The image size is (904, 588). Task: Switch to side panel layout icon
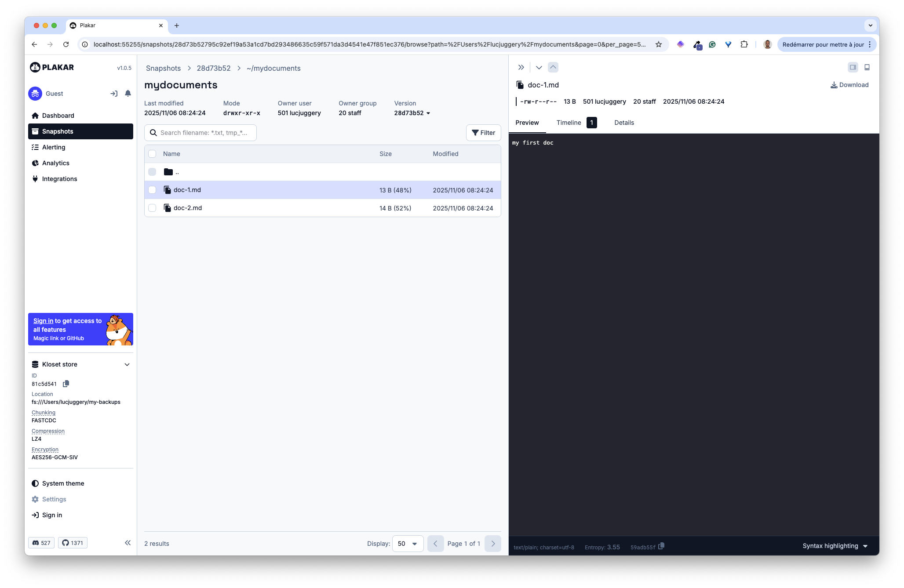click(853, 67)
